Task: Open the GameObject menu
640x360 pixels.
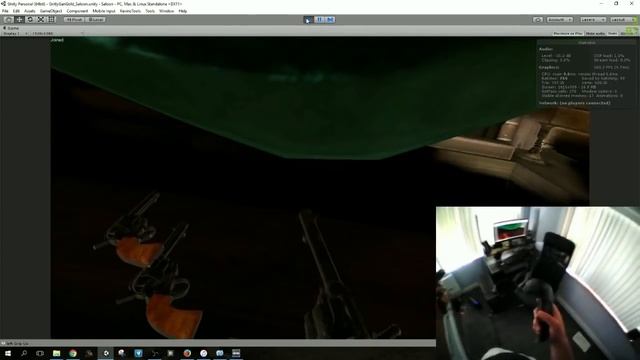Action: point(51,11)
